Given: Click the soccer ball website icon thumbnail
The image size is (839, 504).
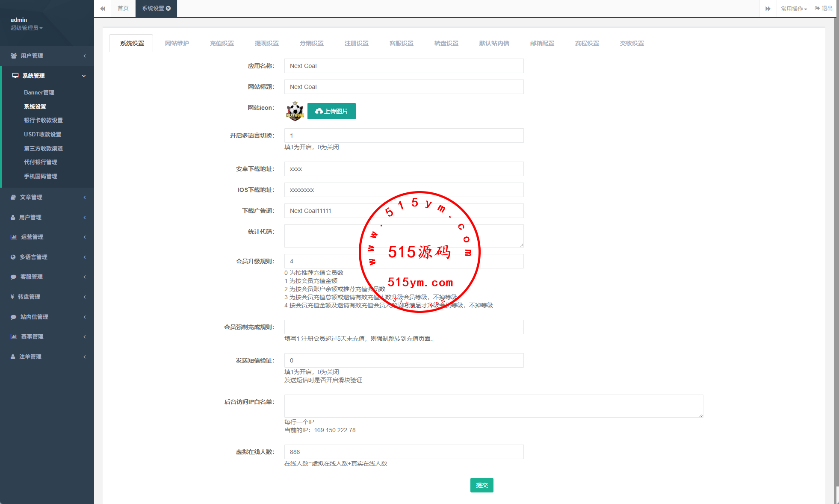Looking at the screenshot, I should pyautogui.click(x=295, y=111).
